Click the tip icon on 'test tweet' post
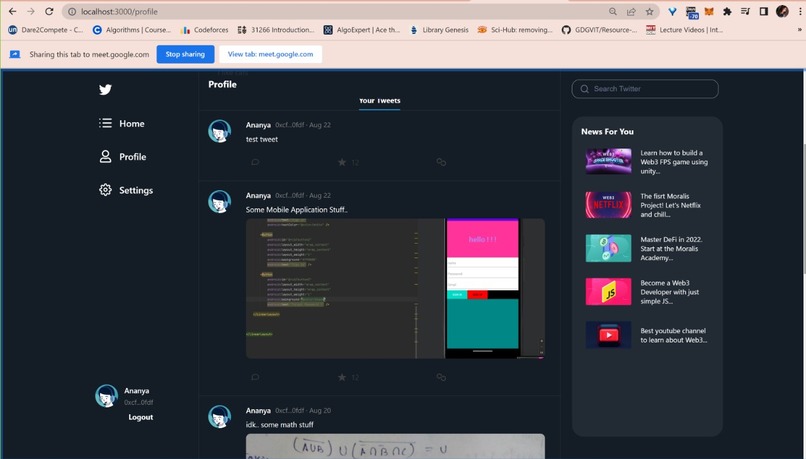 point(441,162)
